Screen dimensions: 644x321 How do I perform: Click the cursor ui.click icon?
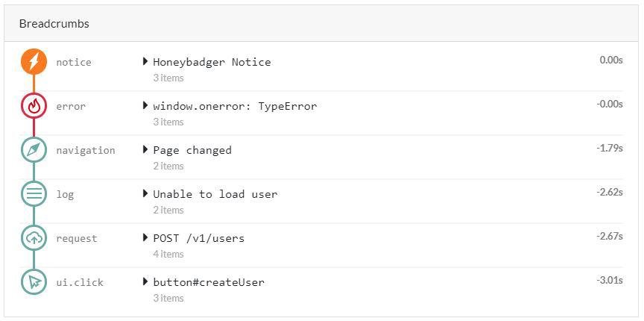click(34, 282)
